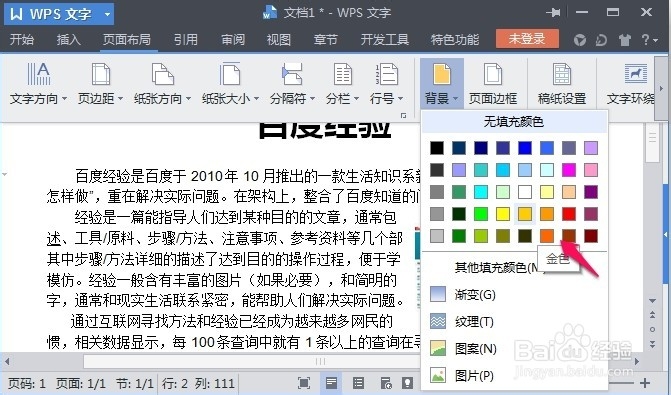Click the 页码: 1 status bar entry
The width and height of the screenshot is (671, 395).
pos(27,383)
